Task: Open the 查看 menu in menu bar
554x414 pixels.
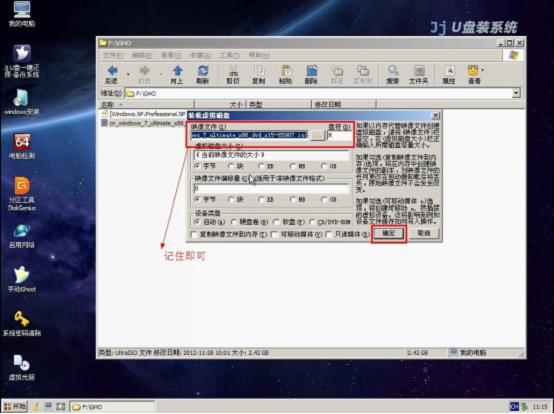Action: (x=171, y=55)
